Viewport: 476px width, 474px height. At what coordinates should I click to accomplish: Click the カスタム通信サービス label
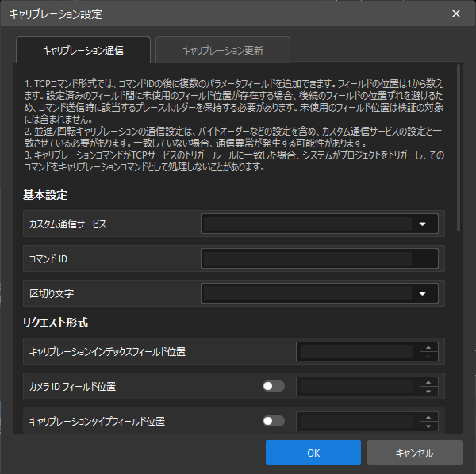pos(68,224)
